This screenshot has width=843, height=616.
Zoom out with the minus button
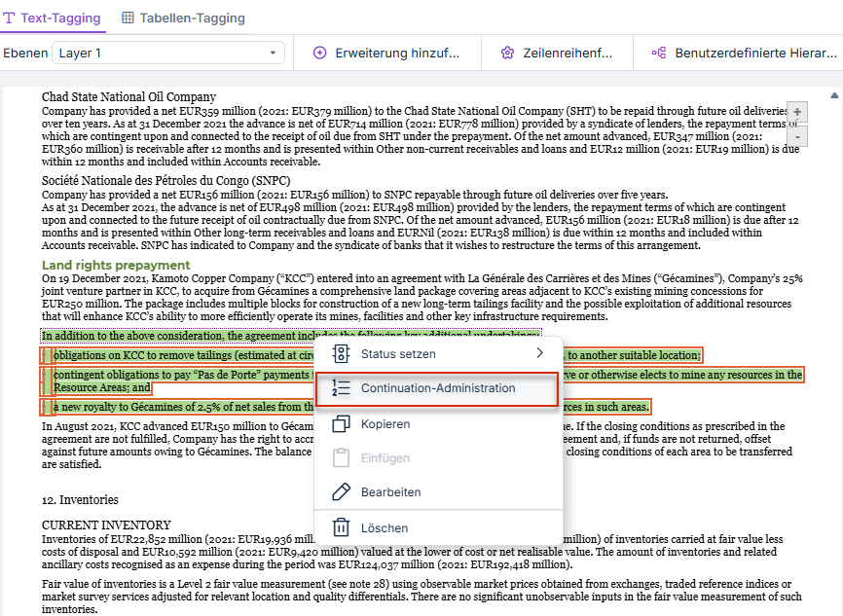tap(797, 136)
